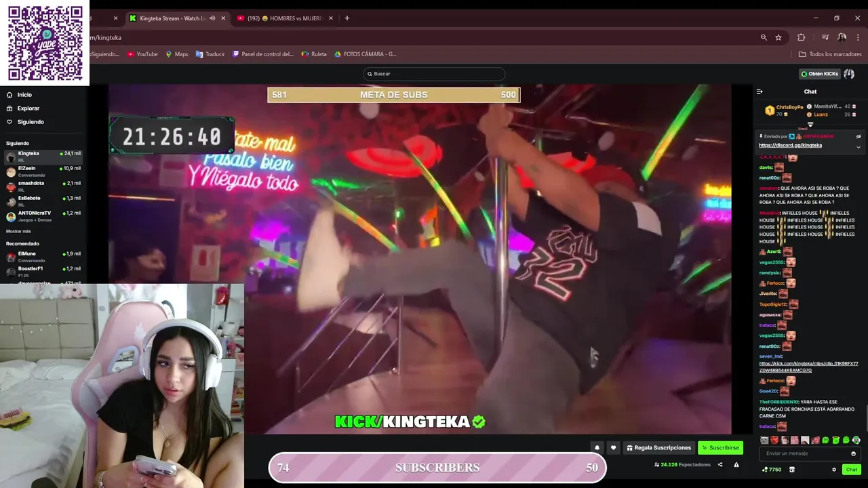Click the Obtén KICKs button
The height and width of the screenshot is (488, 868).
coord(819,74)
